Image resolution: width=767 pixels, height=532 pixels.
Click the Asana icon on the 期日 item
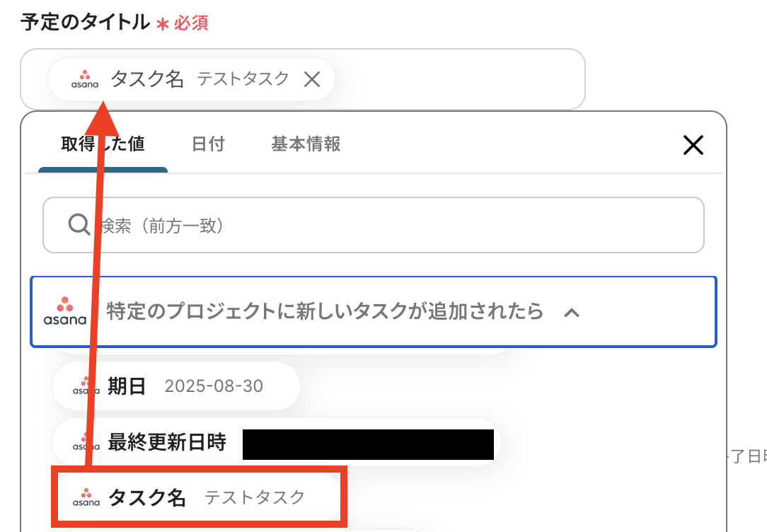point(85,386)
